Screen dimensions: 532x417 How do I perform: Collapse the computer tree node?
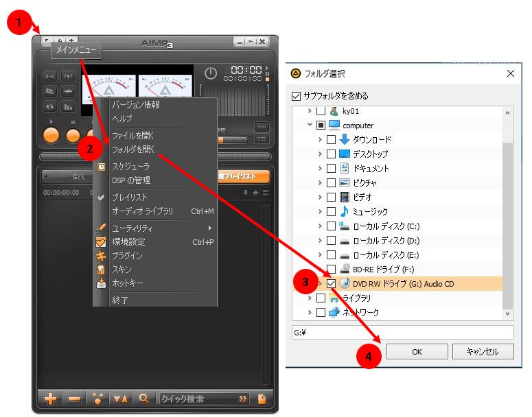pos(310,125)
